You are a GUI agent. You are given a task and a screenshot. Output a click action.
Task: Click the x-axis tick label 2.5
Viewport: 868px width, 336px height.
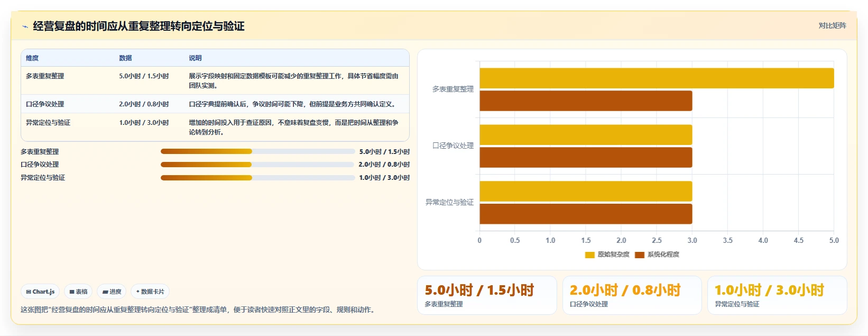point(657,240)
